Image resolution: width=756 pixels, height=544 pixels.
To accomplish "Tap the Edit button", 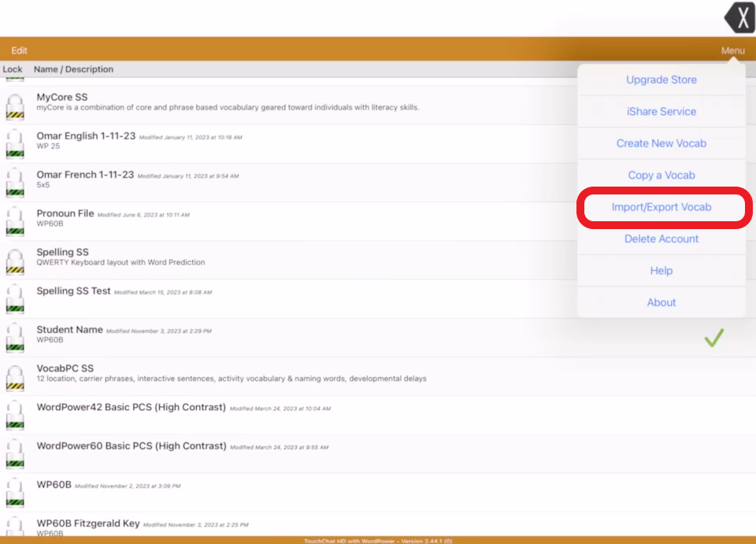I will pos(19,50).
